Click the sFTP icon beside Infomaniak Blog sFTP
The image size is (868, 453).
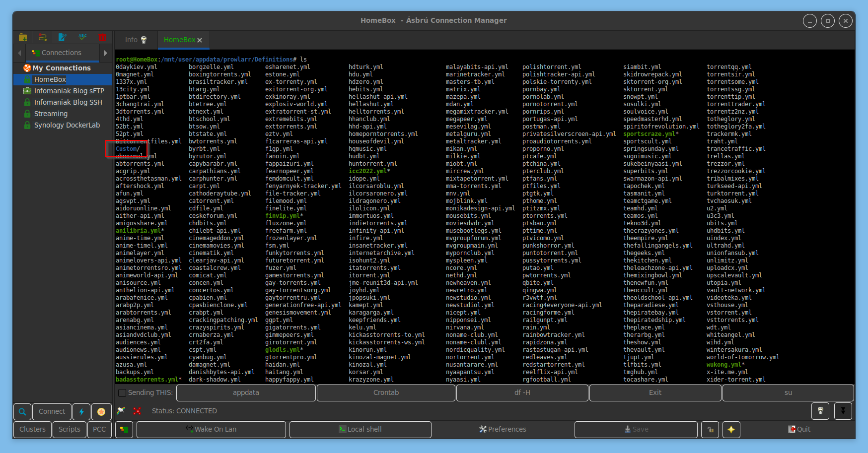point(27,91)
